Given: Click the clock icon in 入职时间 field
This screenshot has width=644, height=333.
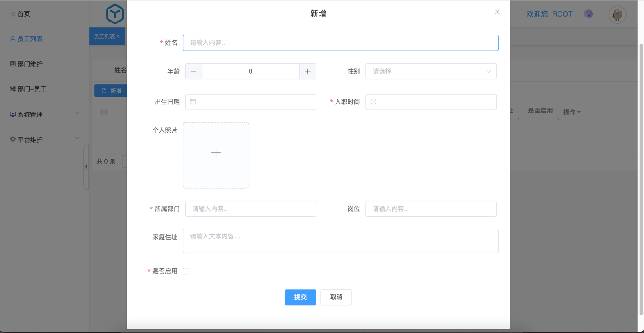Looking at the screenshot, I should click(x=373, y=102).
